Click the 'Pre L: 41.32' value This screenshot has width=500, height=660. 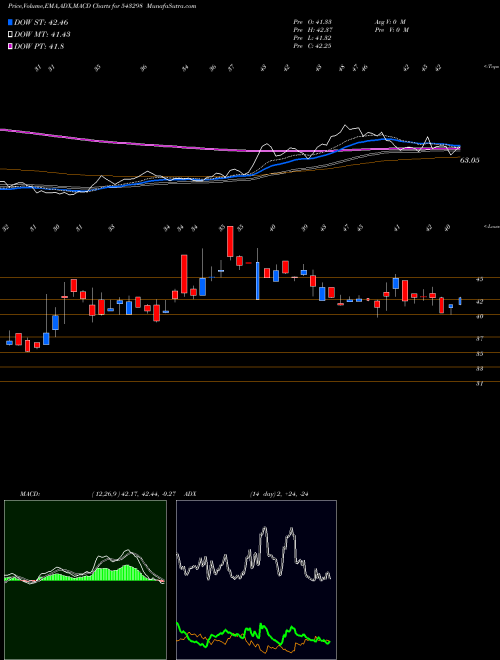312,38
